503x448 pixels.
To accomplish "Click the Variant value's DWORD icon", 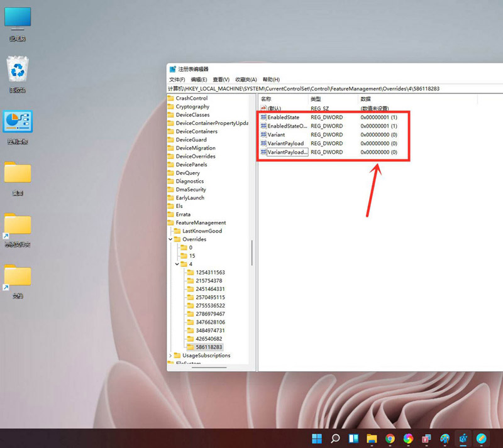I will (x=263, y=134).
